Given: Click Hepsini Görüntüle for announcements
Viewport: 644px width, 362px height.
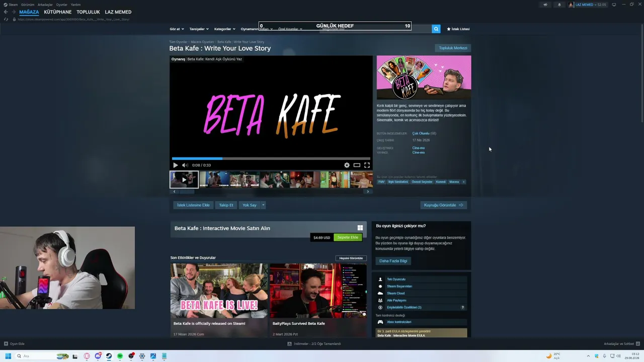Looking at the screenshot, I should point(351,258).
